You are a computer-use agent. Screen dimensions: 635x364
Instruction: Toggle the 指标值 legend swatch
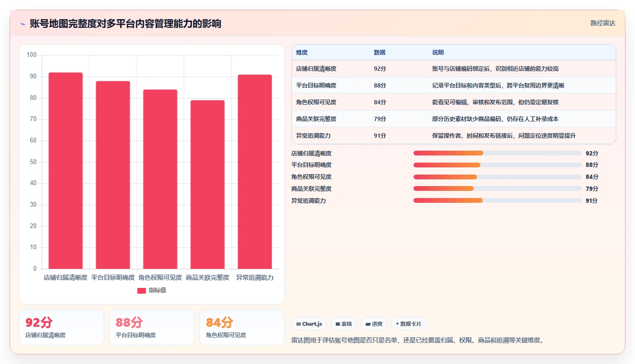click(142, 290)
